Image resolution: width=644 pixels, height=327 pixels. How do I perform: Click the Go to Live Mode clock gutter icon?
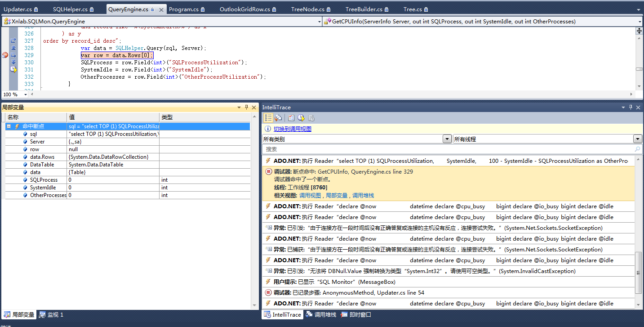(13, 69)
